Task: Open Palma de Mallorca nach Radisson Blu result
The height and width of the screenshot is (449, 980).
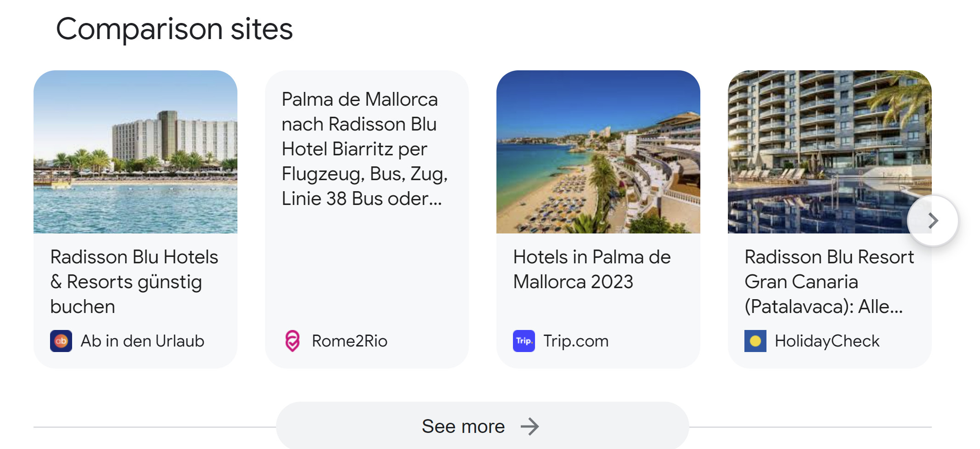Action: coord(364,149)
